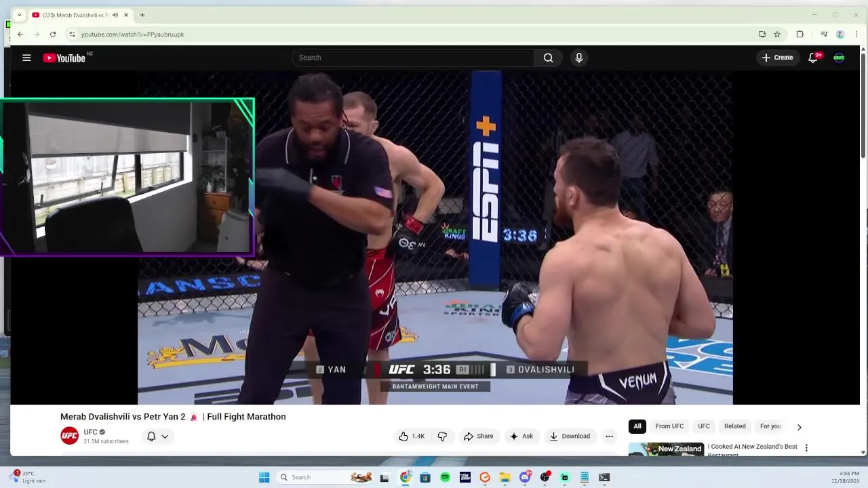Open the Chrome extensions puzzle icon
The image size is (868, 488).
pos(800,34)
